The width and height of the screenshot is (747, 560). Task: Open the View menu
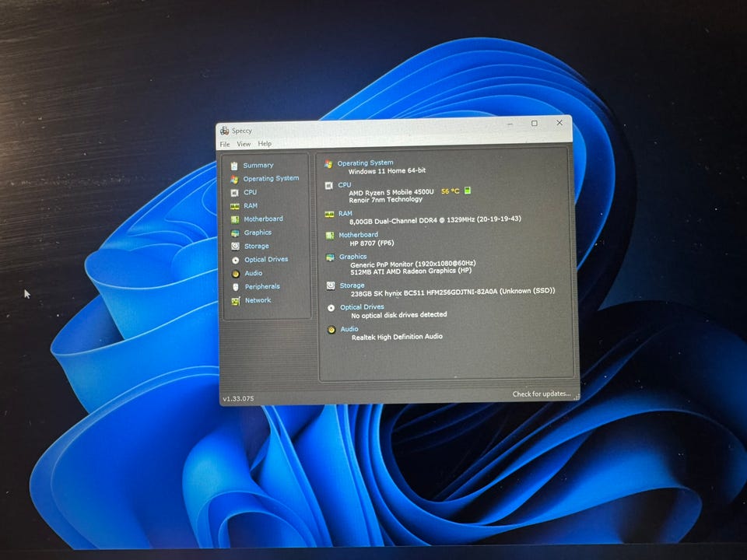[244, 144]
